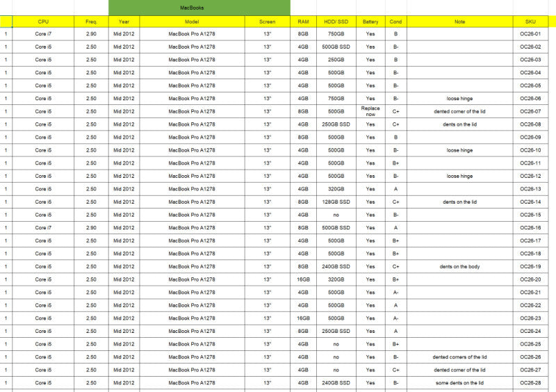Select the 2.90 frequency in row OC26-01

[x=91, y=34]
